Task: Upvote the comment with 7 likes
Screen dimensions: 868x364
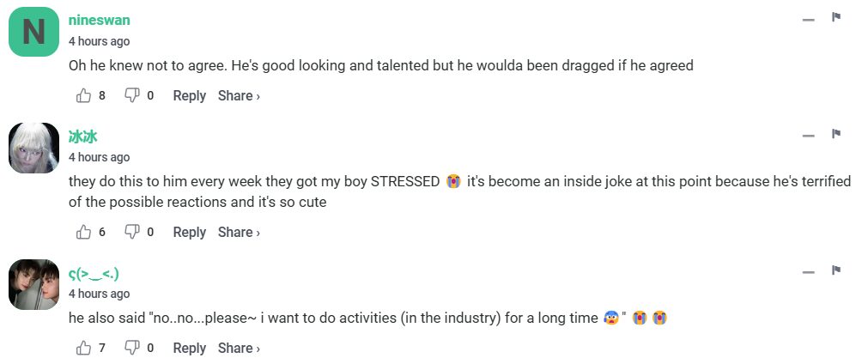Action: pos(84,348)
